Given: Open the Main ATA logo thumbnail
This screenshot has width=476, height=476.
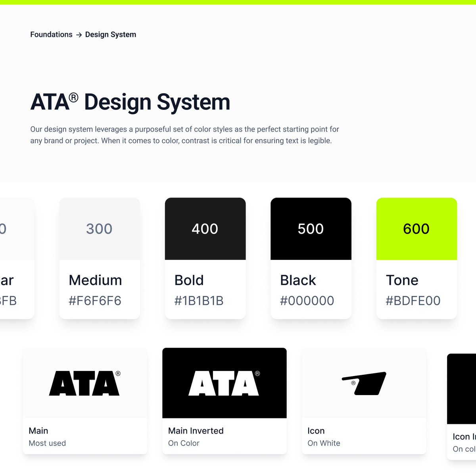Looking at the screenshot, I should tap(85, 383).
